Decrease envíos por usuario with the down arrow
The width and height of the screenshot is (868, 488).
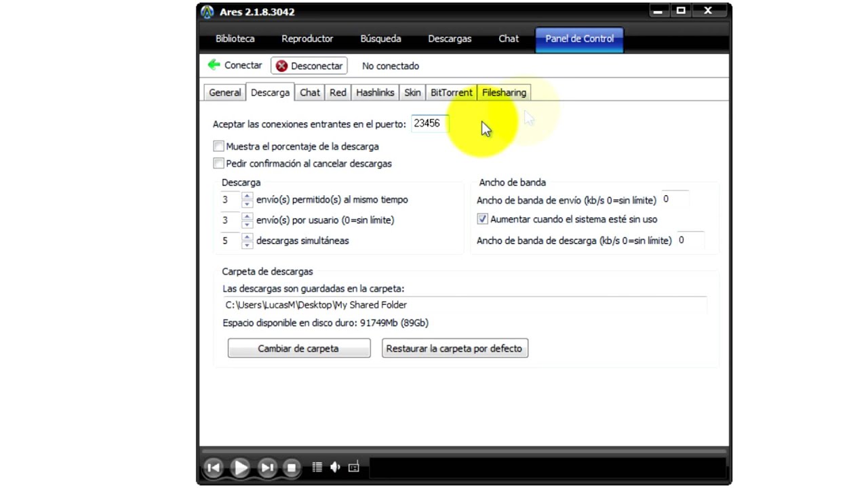coord(246,223)
